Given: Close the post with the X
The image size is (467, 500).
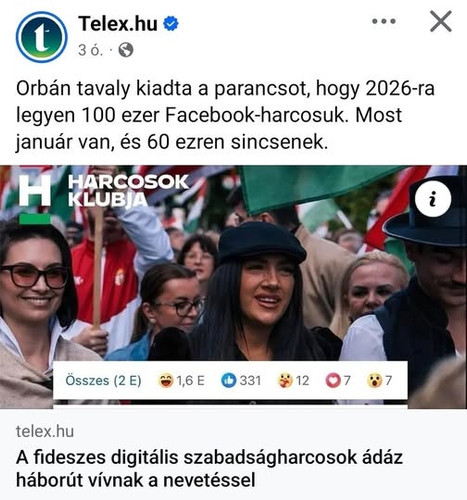Looking at the screenshot, I should tap(441, 21).
